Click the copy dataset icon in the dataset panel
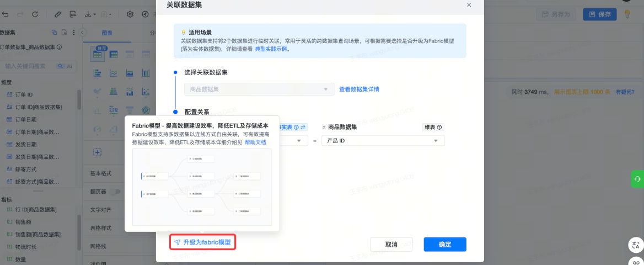This screenshot has width=644, height=265. tap(54, 33)
